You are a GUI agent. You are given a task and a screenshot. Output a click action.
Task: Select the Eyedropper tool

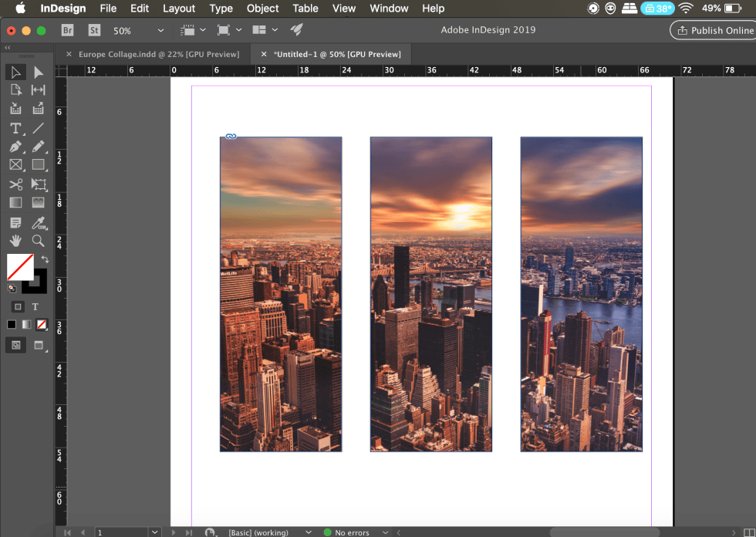(38, 223)
